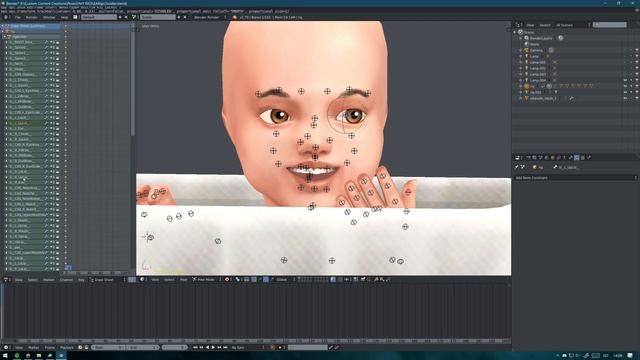Toggle render visibility of the Camera
Screen dimensions: 640x360
[x=637, y=50]
